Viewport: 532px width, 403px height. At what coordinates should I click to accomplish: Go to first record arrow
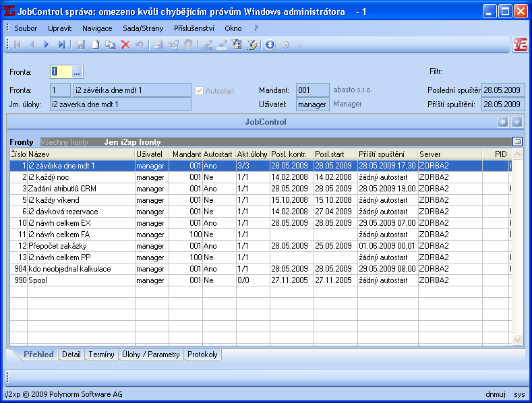pyautogui.click(x=17, y=44)
